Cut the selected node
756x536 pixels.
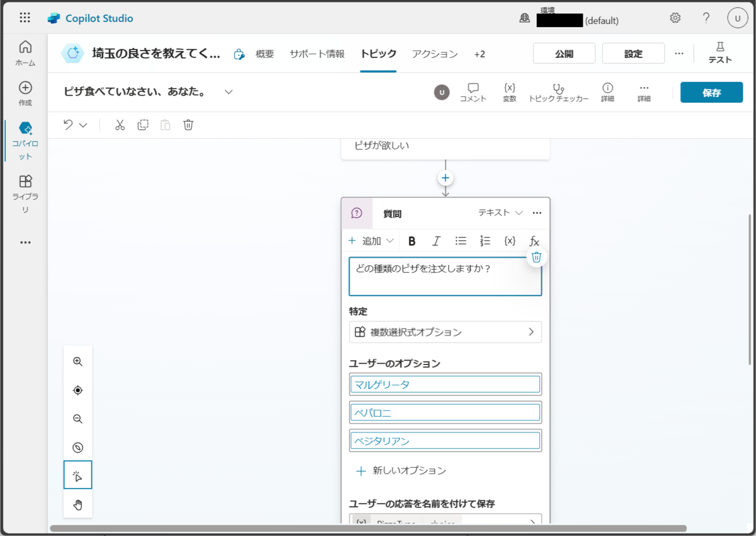pos(120,125)
